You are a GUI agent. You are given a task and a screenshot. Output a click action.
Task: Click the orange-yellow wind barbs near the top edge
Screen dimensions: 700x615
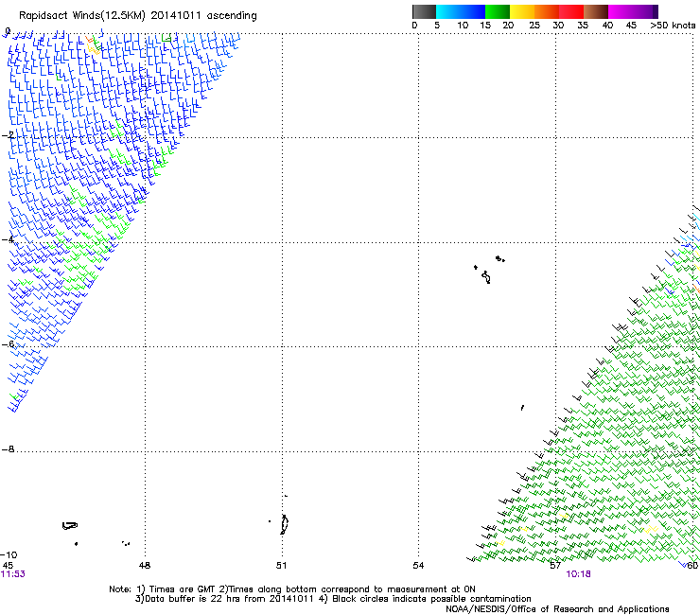pyautogui.click(x=93, y=45)
